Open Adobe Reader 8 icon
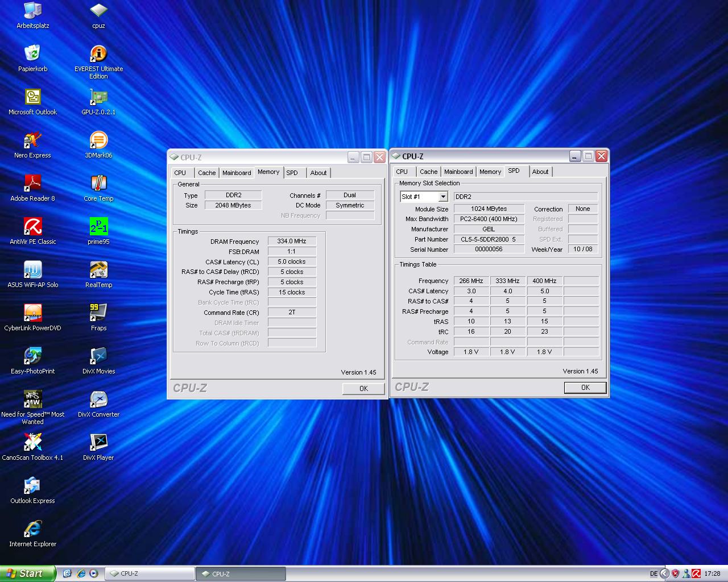This screenshot has height=582, width=728. [x=32, y=188]
